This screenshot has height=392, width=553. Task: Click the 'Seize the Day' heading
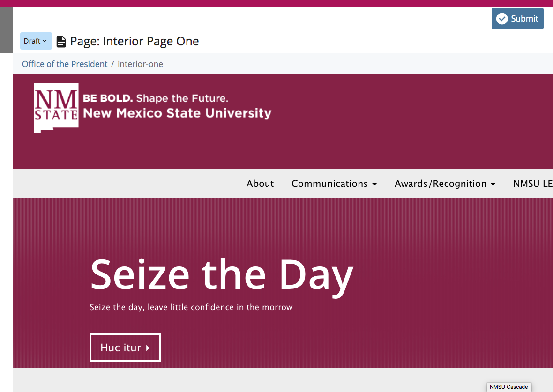coord(221,275)
